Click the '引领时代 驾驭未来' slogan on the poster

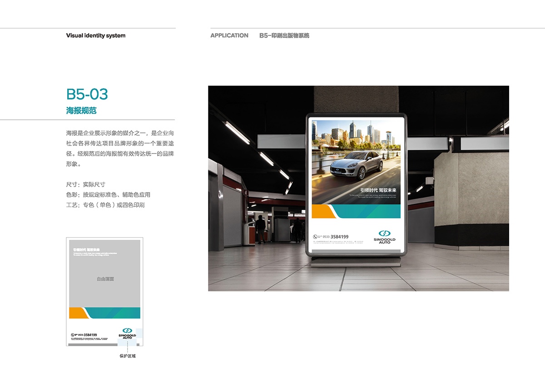[378, 190]
